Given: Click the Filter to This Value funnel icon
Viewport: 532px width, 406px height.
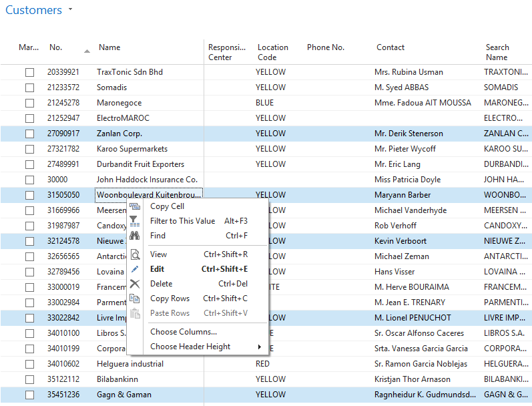Looking at the screenshot, I should click(135, 221).
